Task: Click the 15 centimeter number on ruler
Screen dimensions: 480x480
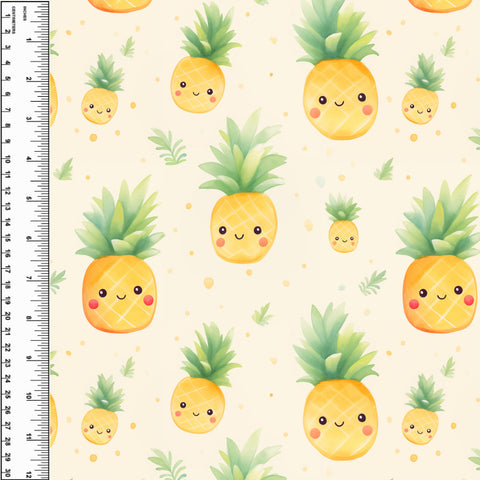Action: pos(7,238)
